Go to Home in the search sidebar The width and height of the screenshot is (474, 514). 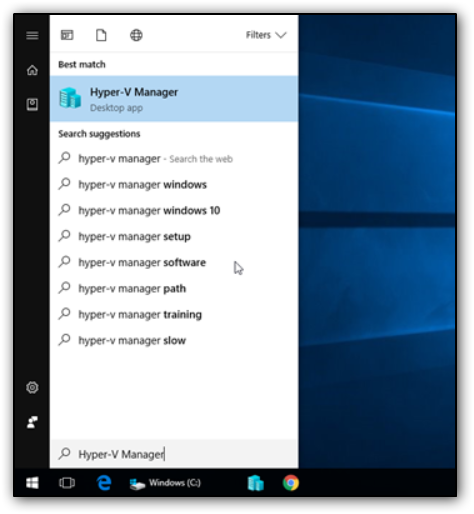pyautogui.click(x=32, y=70)
